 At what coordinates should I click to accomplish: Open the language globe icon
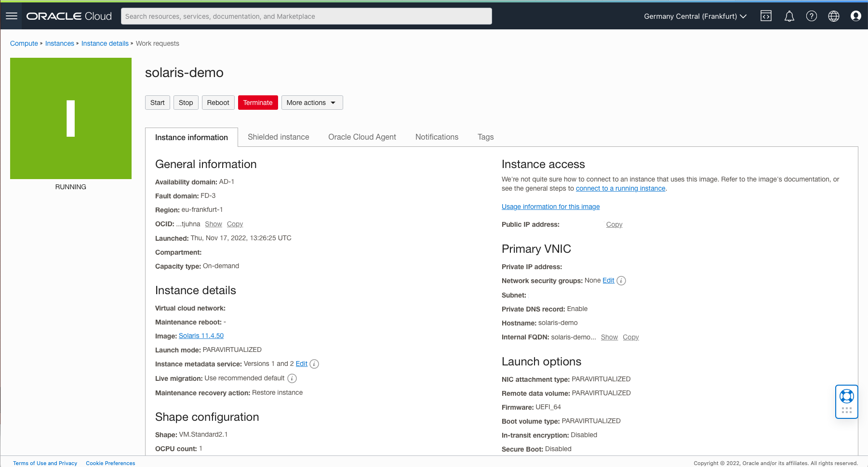(834, 16)
